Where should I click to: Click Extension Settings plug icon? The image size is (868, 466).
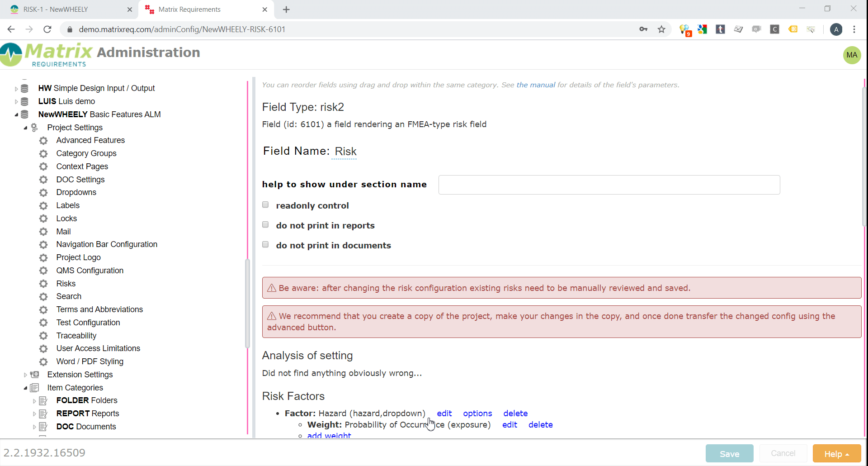pos(34,375)
